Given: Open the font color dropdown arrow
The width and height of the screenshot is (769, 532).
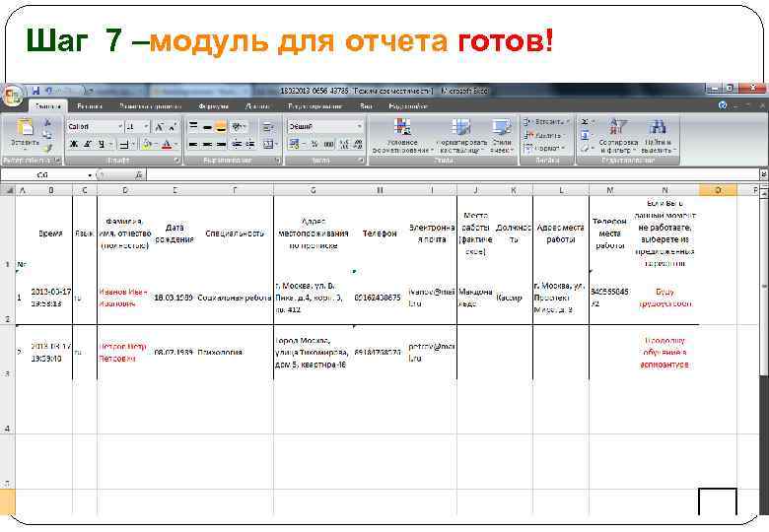Looking at the screenshot, I should click(x=175, y=144).
